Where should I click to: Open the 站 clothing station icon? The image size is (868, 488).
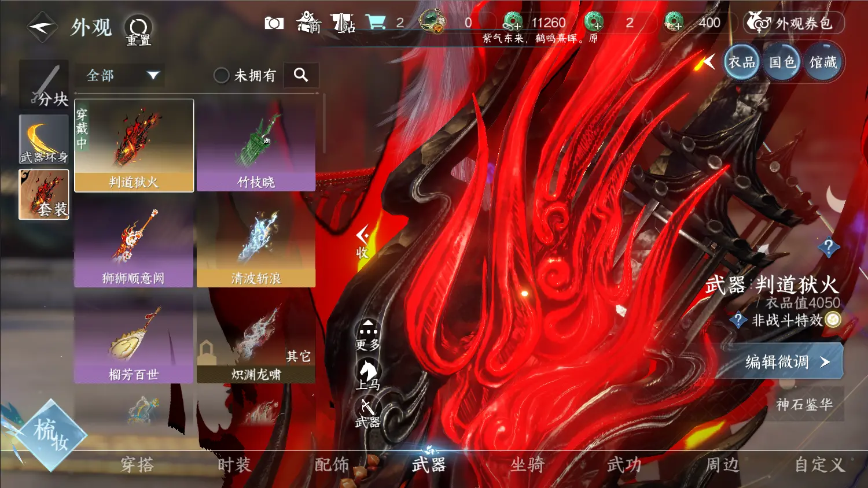tap(343, 23)
